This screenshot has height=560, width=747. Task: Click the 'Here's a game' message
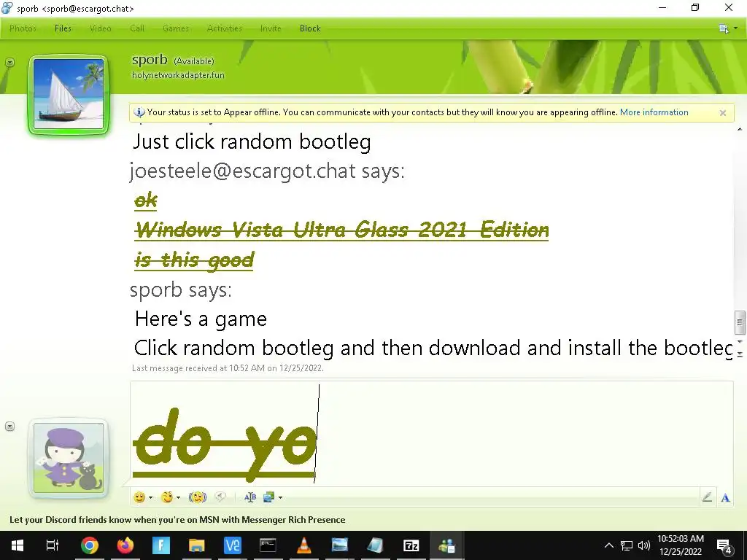pos(201,319)
